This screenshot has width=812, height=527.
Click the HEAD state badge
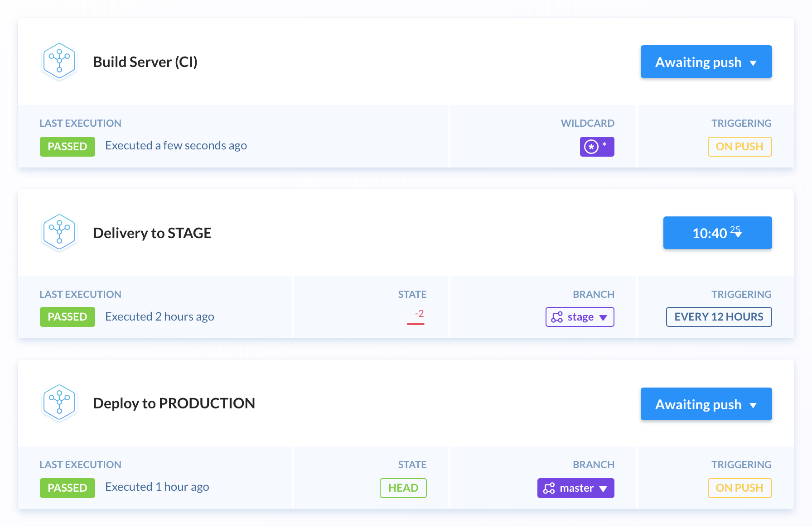[x=403, y=488]
